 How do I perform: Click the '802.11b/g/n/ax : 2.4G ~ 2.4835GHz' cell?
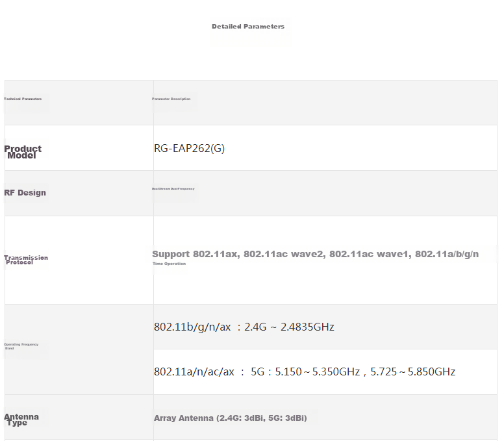point(325,327)
